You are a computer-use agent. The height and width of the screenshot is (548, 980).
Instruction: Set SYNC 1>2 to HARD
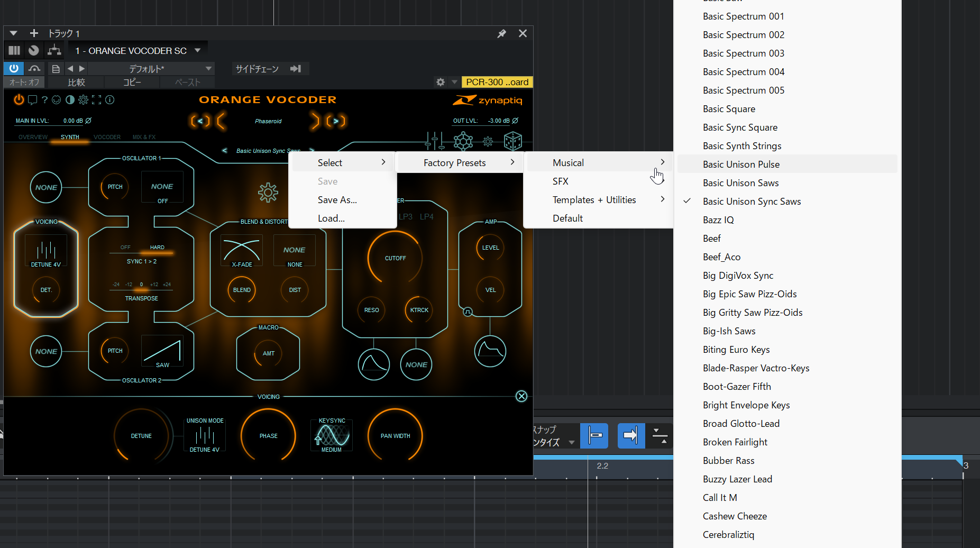pyautogui.click(x=157, y=247)
